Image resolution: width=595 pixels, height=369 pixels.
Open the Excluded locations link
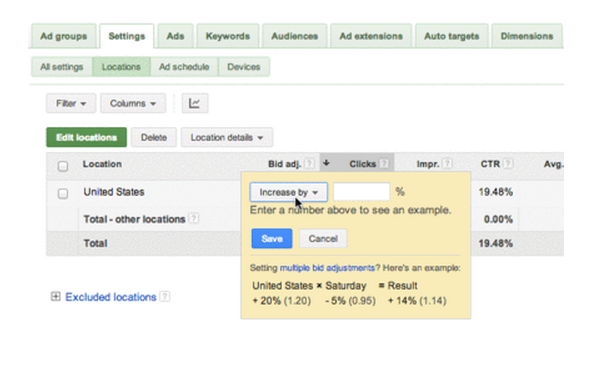click(x=111, y=297)
